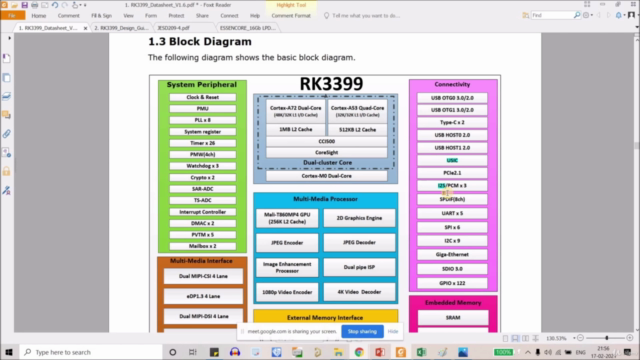Screen dimensions: 640x360
Task: Open the quick access toolbar customize arrow
Action: [x=85, y=5]
